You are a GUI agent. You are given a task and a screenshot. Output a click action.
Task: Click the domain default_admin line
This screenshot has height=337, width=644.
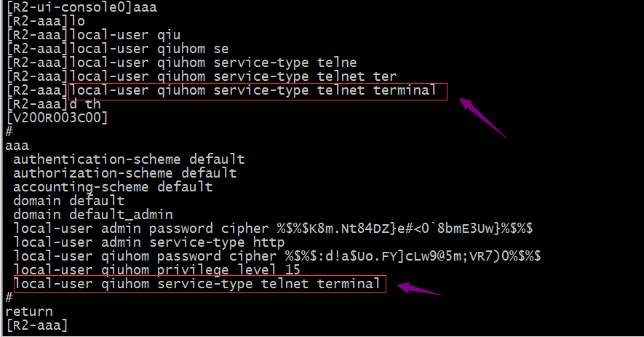click(x=93, y=215)
